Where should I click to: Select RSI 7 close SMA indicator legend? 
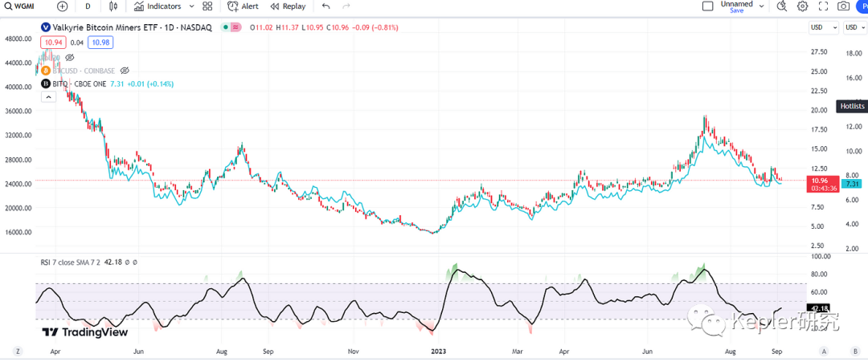point(71,262)
